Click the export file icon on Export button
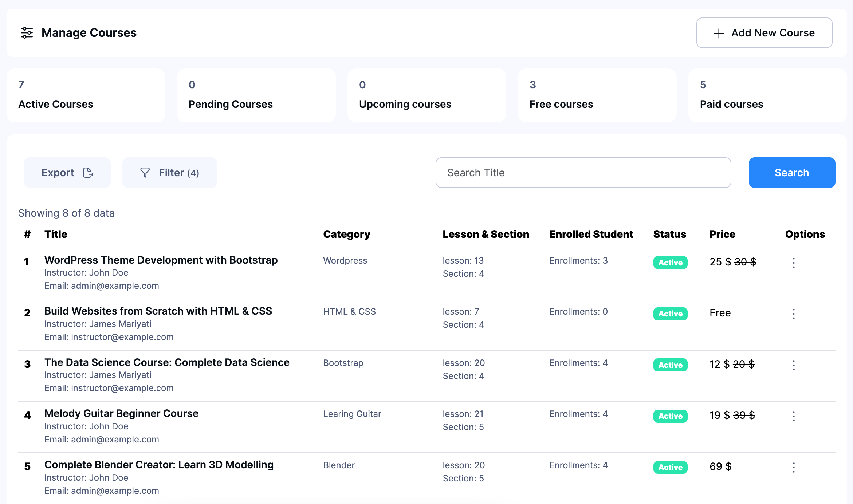 tap(88, 173)
